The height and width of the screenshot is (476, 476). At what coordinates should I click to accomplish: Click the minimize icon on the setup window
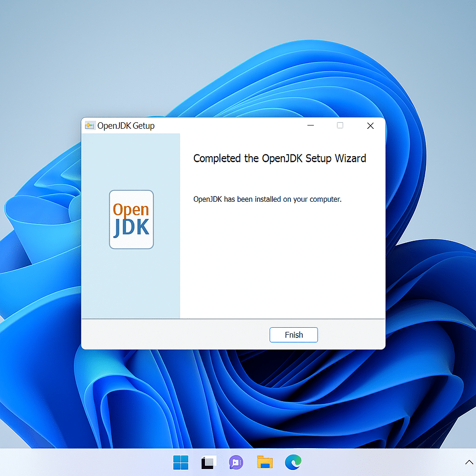point(310,126)
